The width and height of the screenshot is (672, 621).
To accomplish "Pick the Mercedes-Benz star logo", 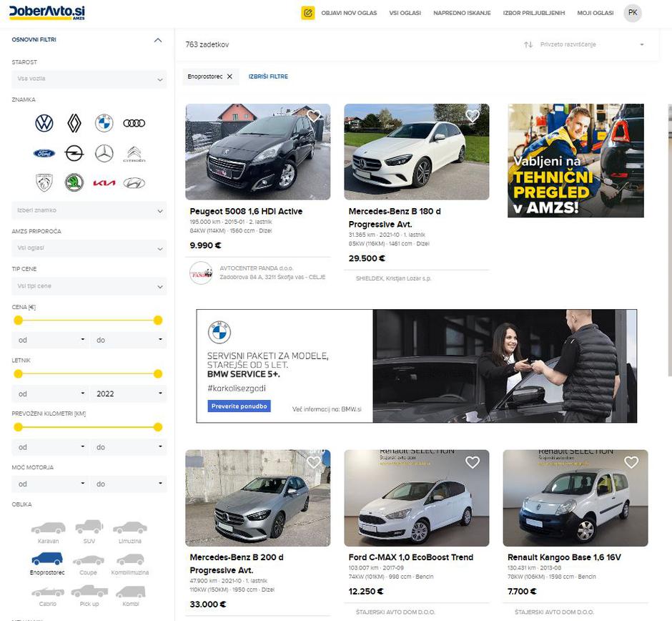I will point(104,153).
